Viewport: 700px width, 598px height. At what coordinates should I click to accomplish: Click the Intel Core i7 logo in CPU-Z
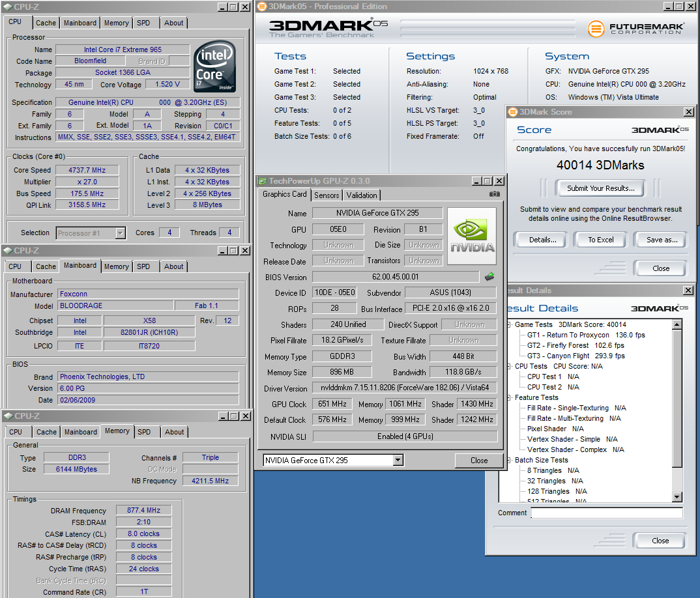(214, 66)
